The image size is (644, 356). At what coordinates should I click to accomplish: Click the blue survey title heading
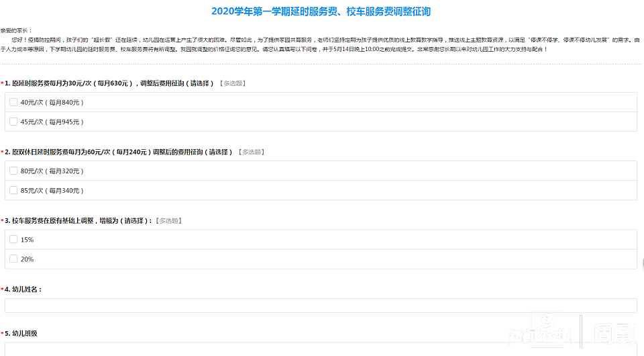321,11
